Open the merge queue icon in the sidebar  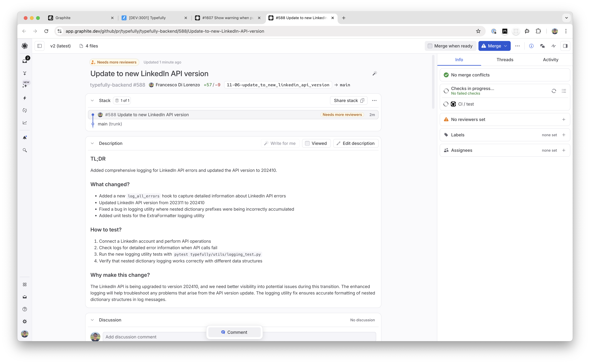25,73
